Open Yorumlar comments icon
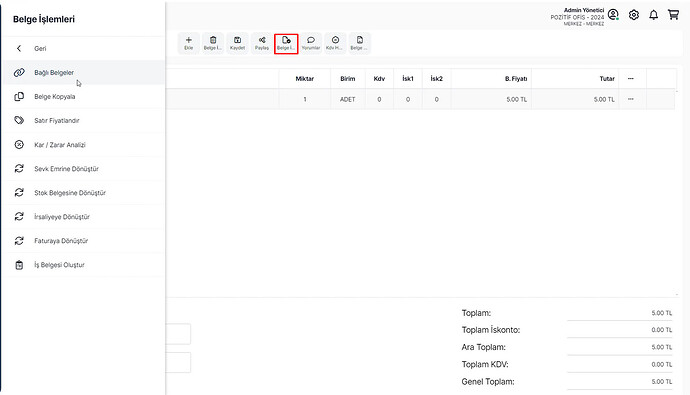690x395 pixels. (x=311, y=43)
